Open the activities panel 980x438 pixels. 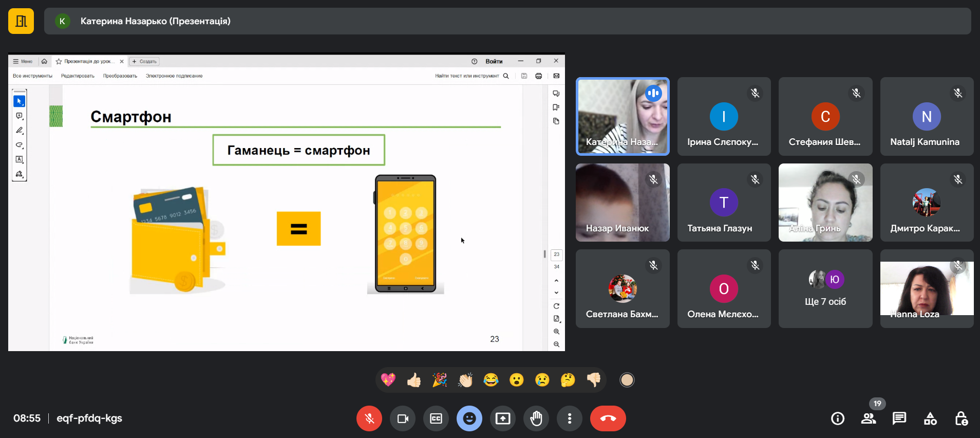point(930,418)
